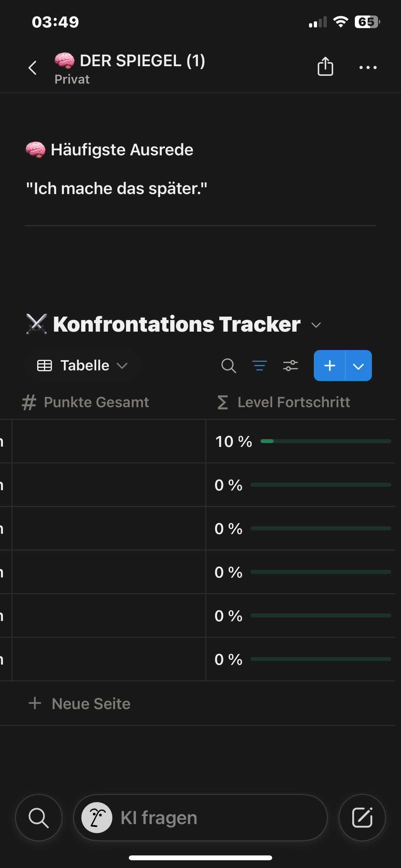The height and width of the screenshot is (868, 401).
Task: Open the database filter icon
Action: pyautogui.click(x=260, y=366)
